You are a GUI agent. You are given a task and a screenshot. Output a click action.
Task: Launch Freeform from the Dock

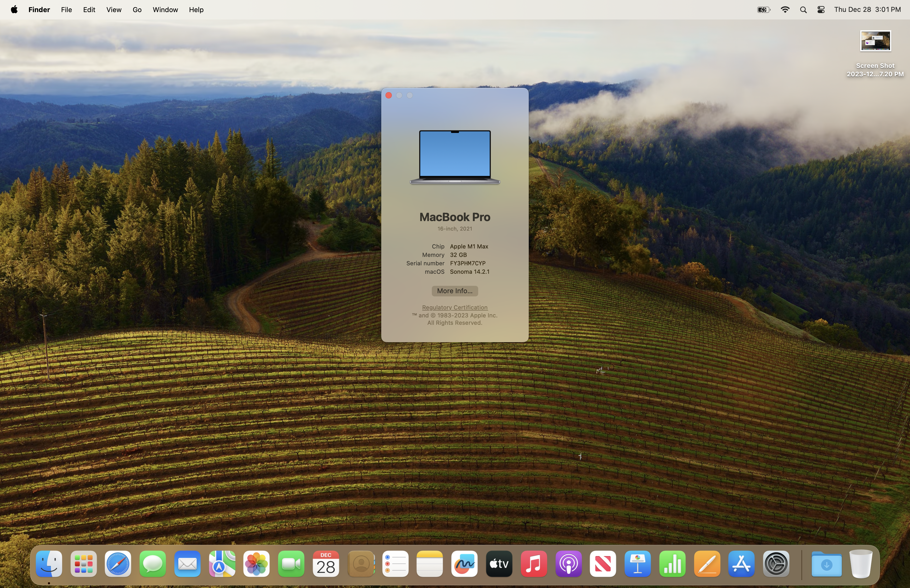tap(464, 564)
